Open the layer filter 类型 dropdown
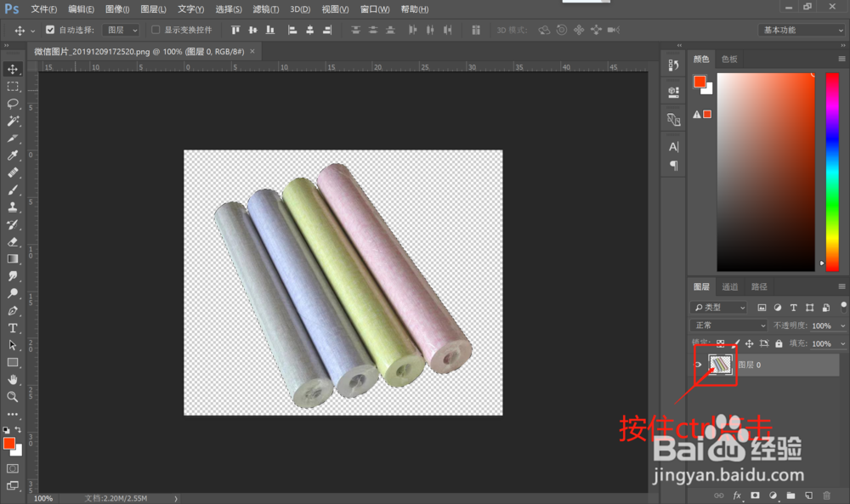Screen dimensions: 850x504 click(x=719, y=308)
